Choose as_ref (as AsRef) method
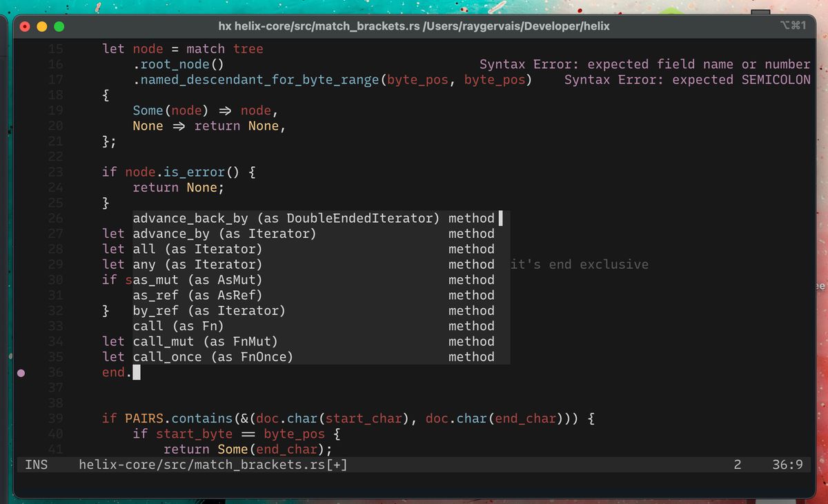The height and width of the screenshot is (504, 828). pyautogui.click(x=197, y=295)
